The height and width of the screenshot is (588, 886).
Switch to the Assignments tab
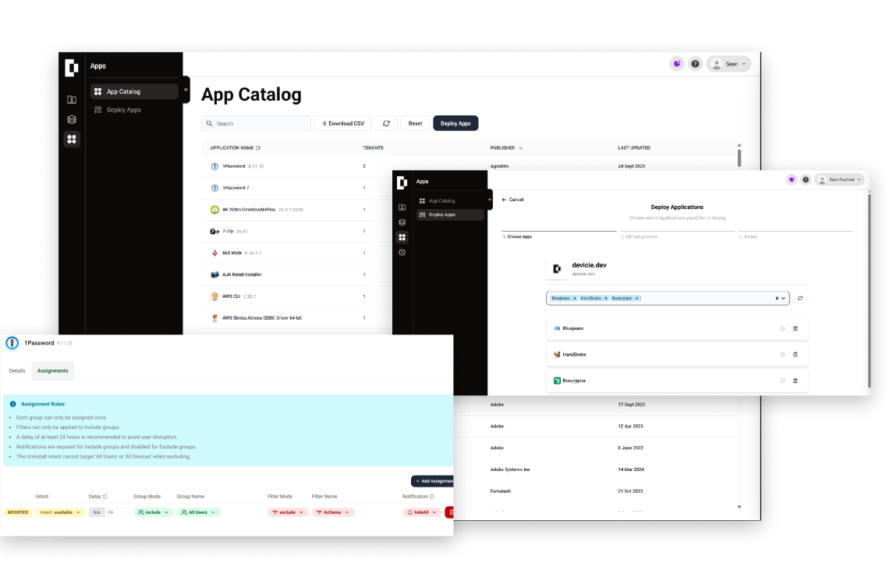[x=52, y=370]
